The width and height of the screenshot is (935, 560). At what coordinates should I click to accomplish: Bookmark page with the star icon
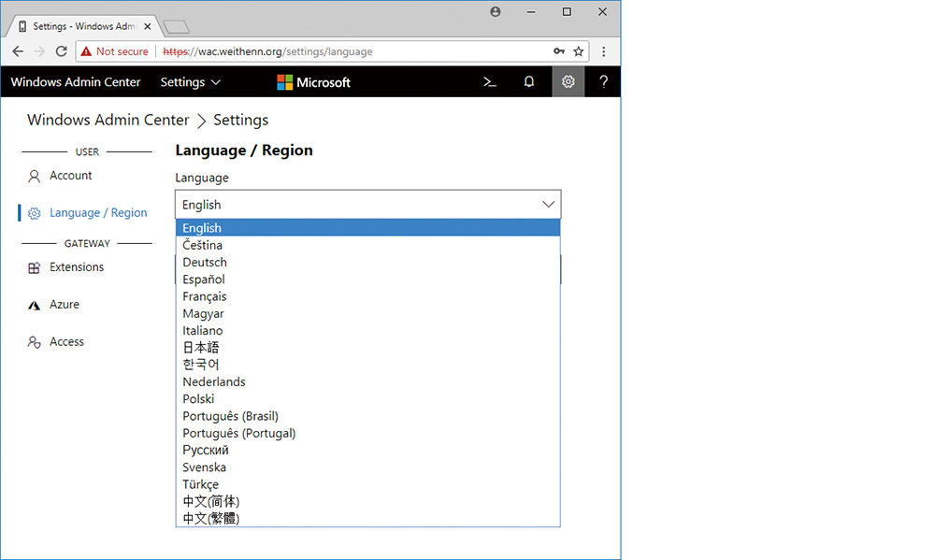coord(579,51)
